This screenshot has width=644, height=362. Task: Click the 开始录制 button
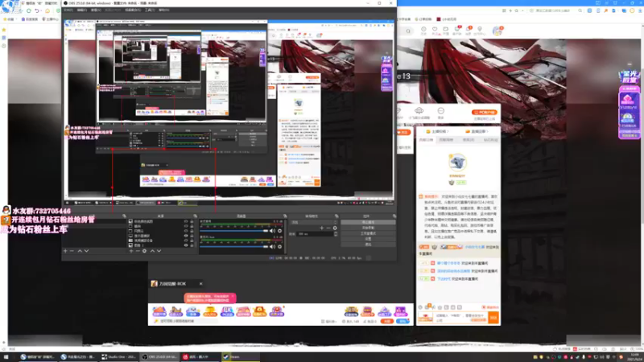(368, 228)
